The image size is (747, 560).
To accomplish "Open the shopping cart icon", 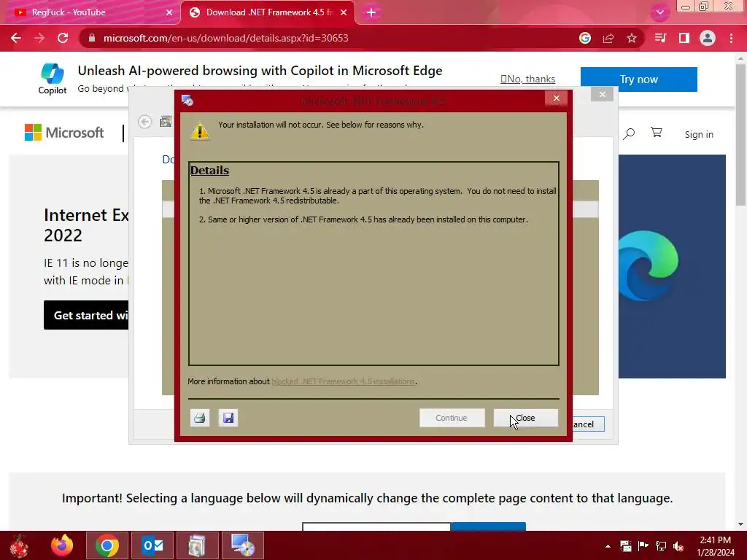I will click(x=657, y=133).
